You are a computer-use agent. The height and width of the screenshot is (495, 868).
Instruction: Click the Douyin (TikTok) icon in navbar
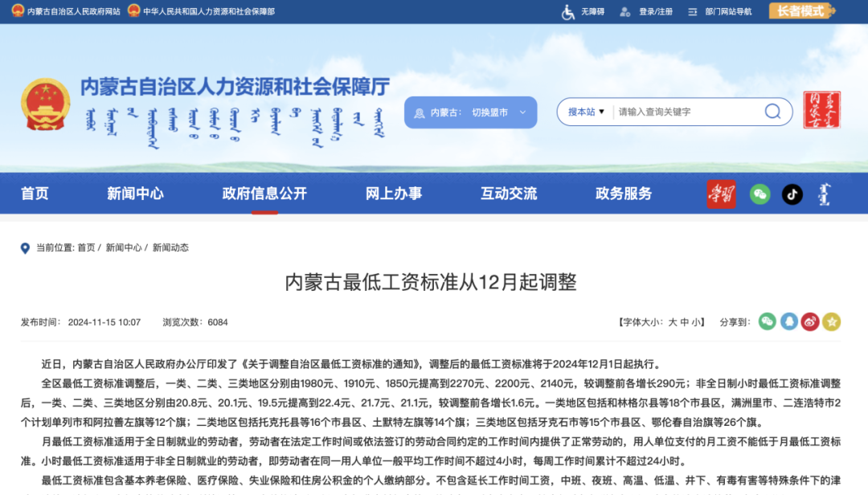pyautogui.click(x=792, y=194)
